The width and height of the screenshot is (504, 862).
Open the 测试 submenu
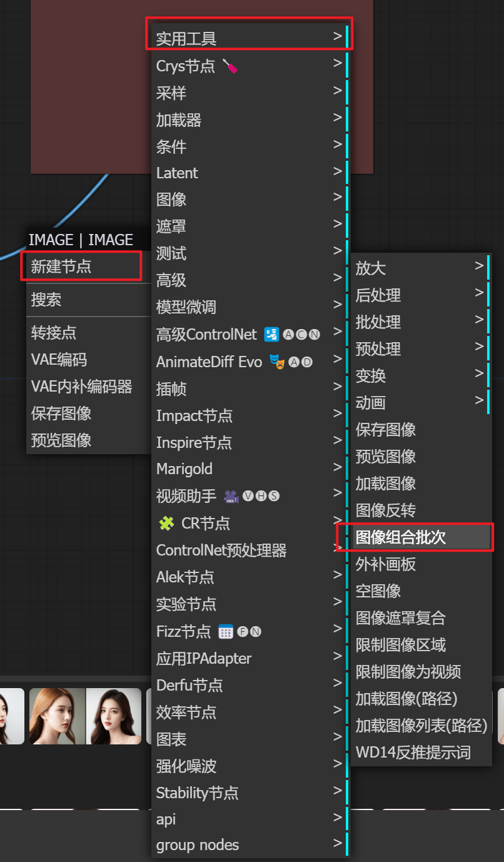250,253
